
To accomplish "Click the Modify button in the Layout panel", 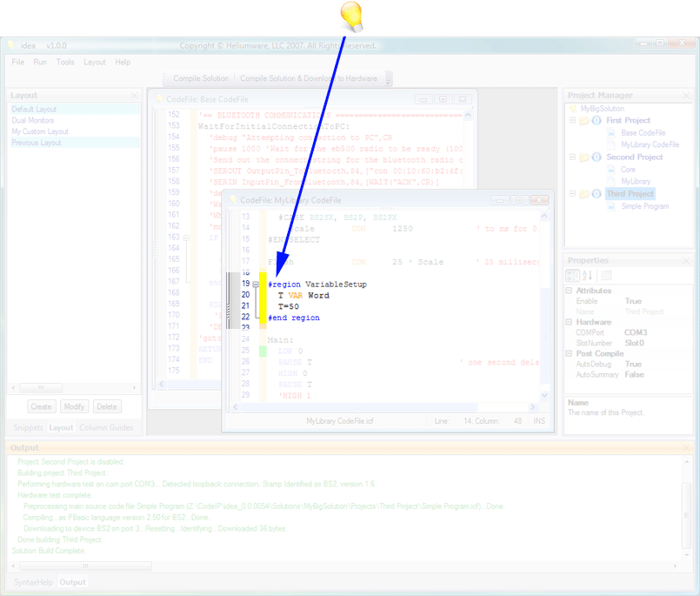I will (x=74, y=405).
